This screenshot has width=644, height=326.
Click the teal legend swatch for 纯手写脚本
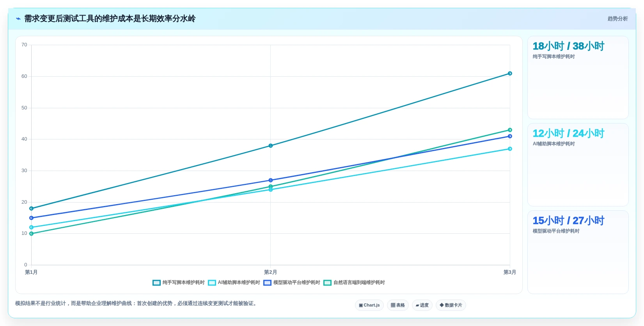point(156,283)
